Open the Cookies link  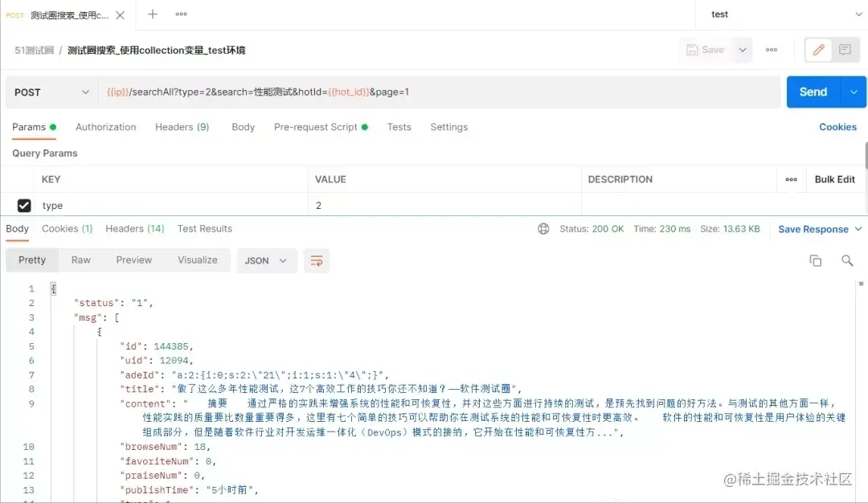point(837,127)
